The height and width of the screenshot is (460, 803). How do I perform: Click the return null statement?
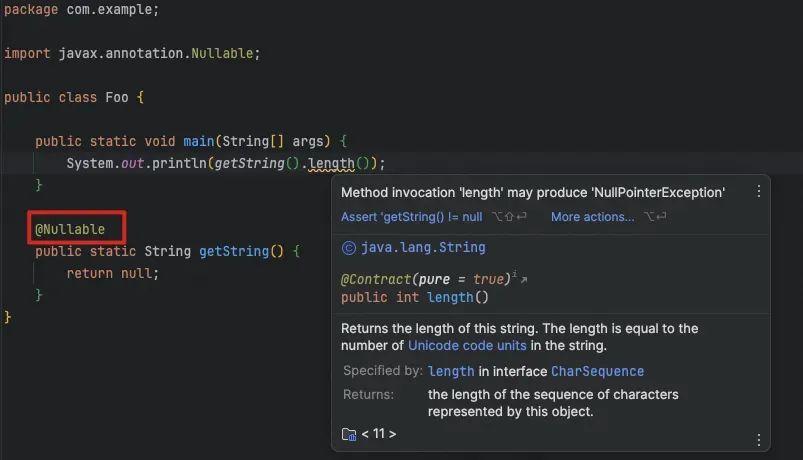(x=112, y=273)
